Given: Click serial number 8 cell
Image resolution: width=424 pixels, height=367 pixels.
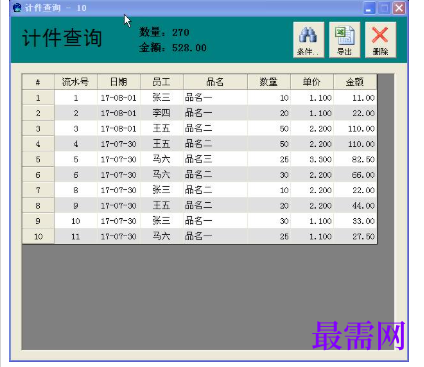Looking at the screenshot, I should (x=76, y=190).
